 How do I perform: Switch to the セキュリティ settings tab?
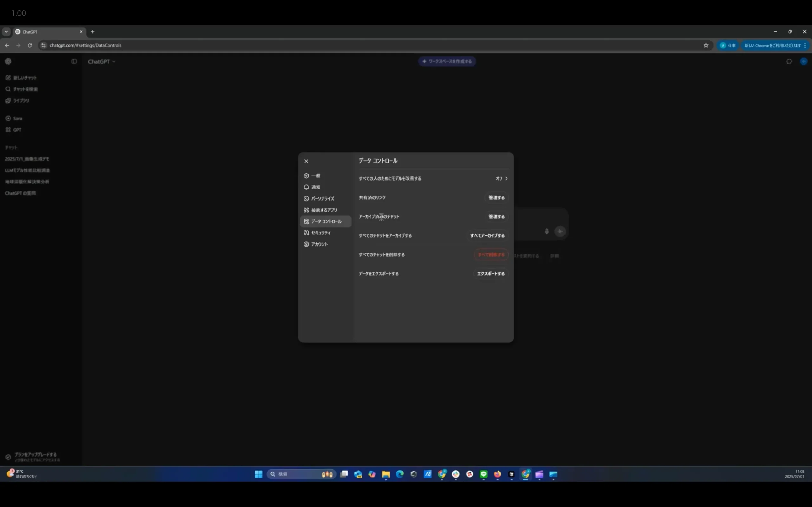(320, 233)
